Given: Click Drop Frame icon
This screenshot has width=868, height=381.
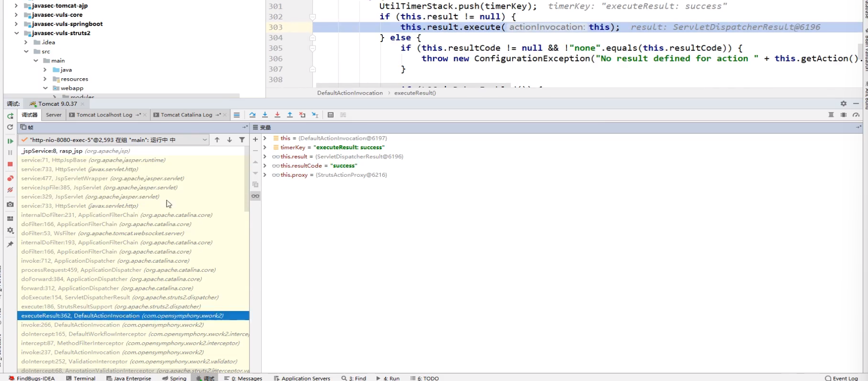Looking at the screenshot, I should [x=302, y=115].
